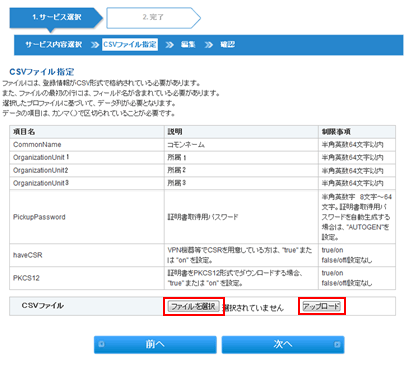Click PKCS12 row true/on restriction cell
Viewport: 413px width, 375px height.
pyautogui.click(x=357, y=278)
